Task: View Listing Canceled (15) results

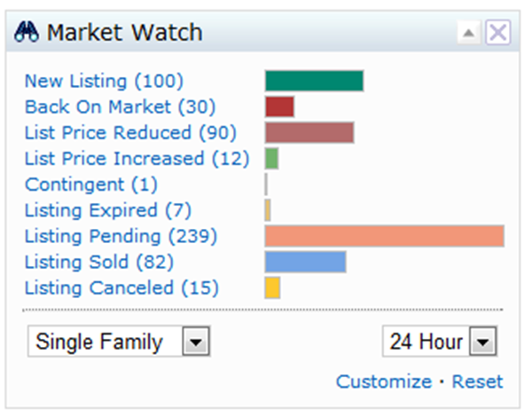Action: [x=121, y=288]
